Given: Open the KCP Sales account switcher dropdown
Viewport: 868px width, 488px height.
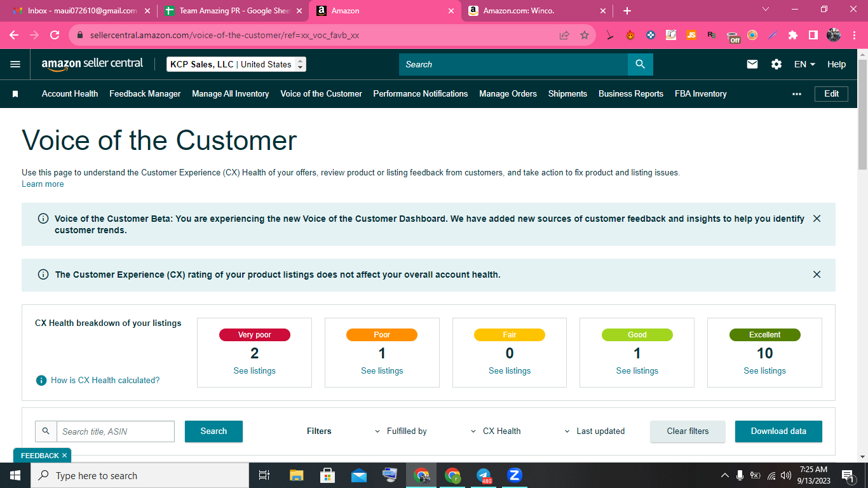Looking at the screenshot, I should [236, 64].
